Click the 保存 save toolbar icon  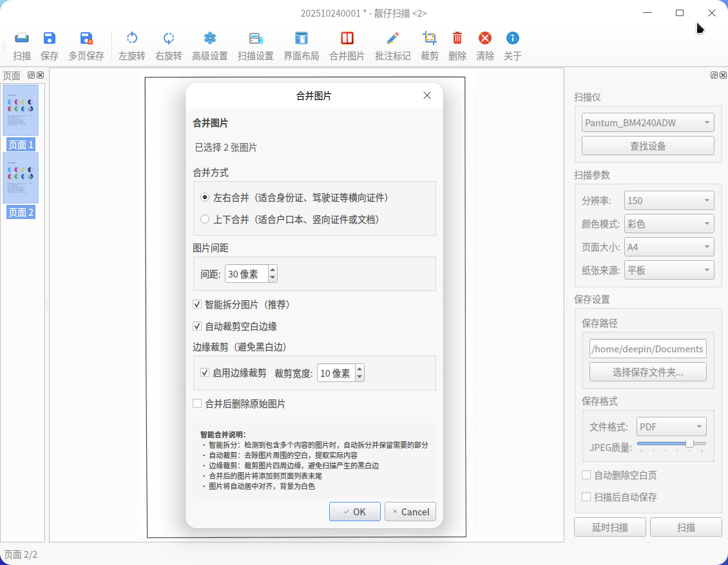49,46
